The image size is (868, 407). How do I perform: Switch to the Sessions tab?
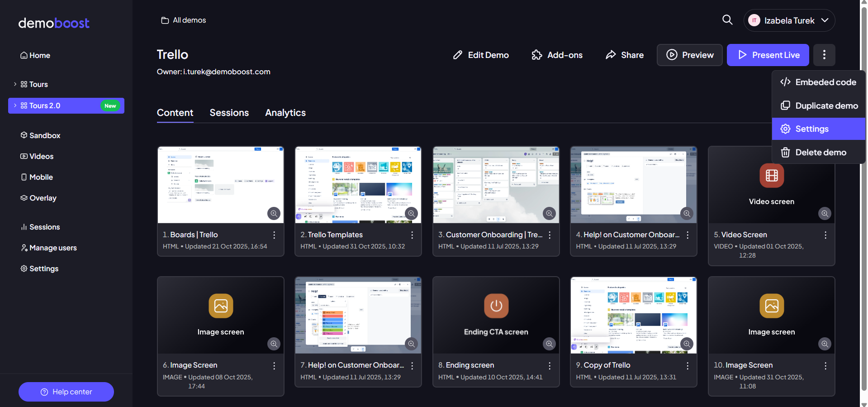229,113
